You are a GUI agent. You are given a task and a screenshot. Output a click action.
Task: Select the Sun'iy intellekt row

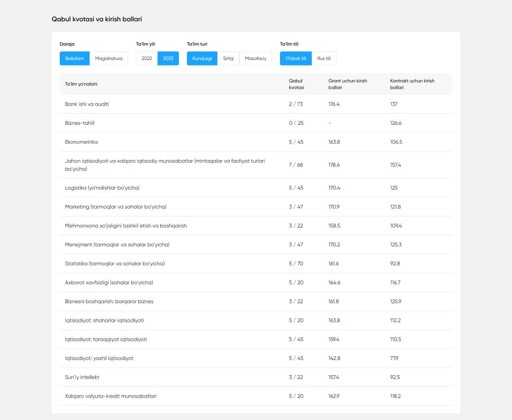pos(82,377)
